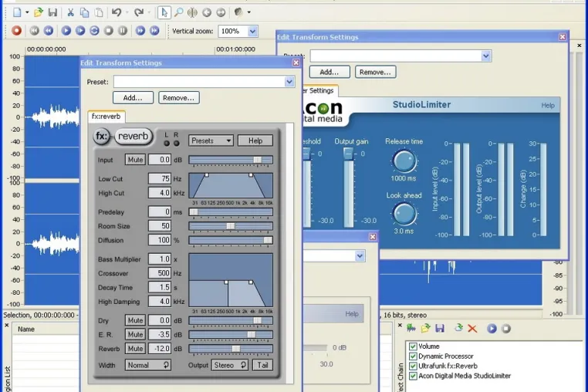This screenshot has height=392, width=588.
Task: Click the Crossover frequency field
Action: [160, 273]
